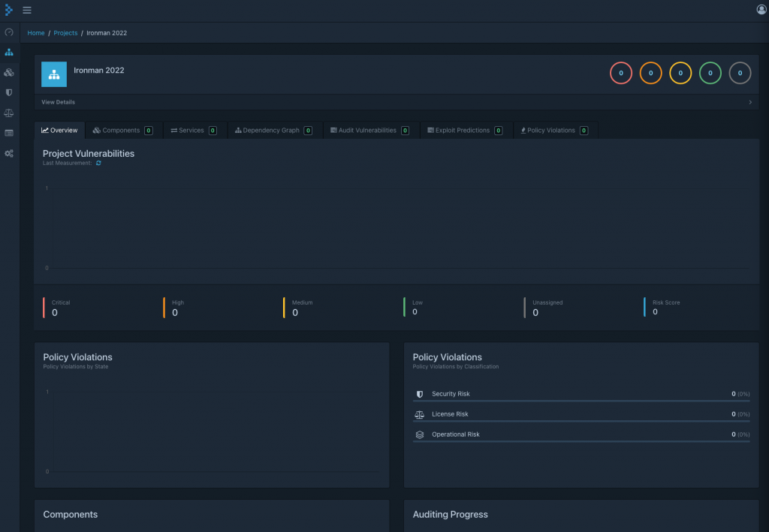This screenshot has height=532, width=769.
Task: Open the Audit Vulnerabilities tab
Action: [x=369, y=131]
